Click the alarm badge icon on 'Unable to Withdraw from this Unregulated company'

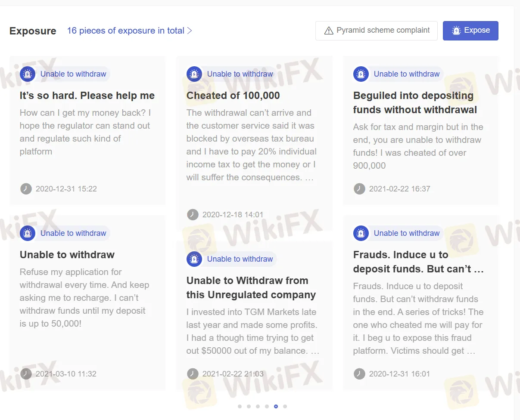point(194,259)
